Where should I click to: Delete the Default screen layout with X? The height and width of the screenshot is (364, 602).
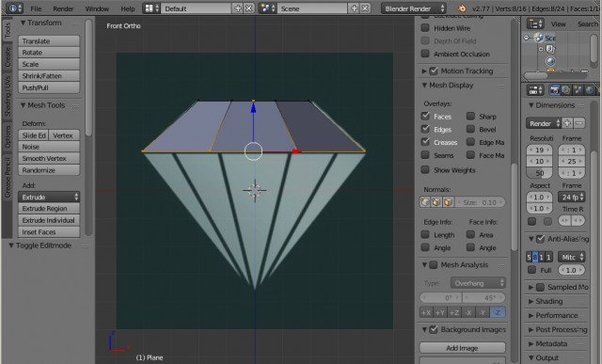[248, 8]
